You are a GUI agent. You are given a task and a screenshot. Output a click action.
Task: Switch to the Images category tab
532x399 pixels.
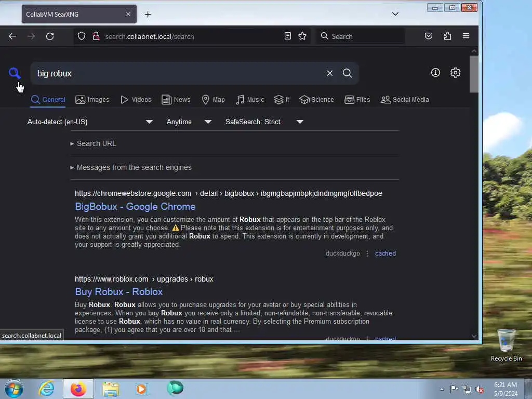point(92,100)
